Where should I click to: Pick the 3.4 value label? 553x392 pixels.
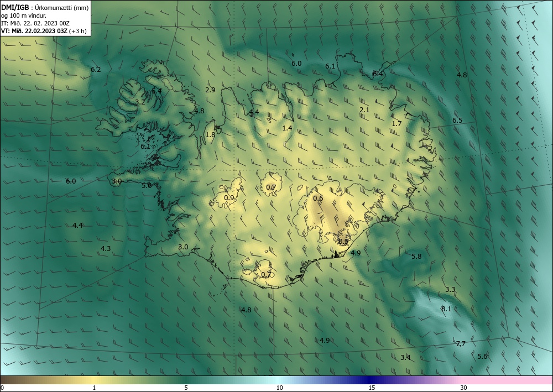pos(405,358)
